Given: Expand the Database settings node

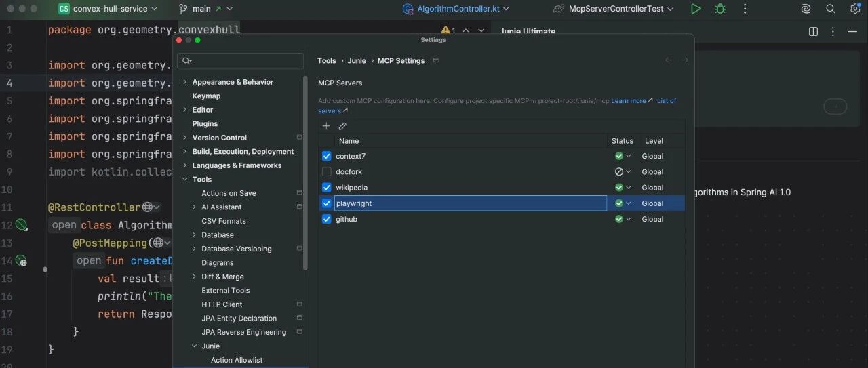Looking at the screenshot, I should click(x=195, y=235).
